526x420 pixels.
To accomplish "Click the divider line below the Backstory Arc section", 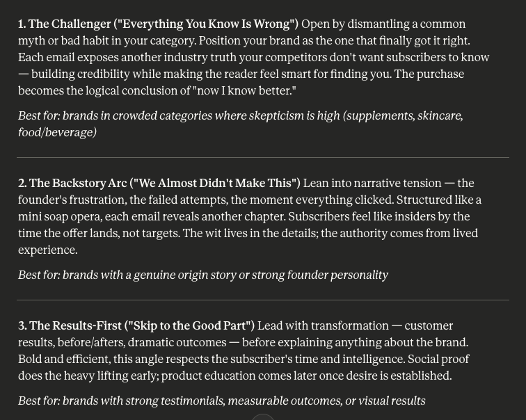I will [x=263, y=300].
